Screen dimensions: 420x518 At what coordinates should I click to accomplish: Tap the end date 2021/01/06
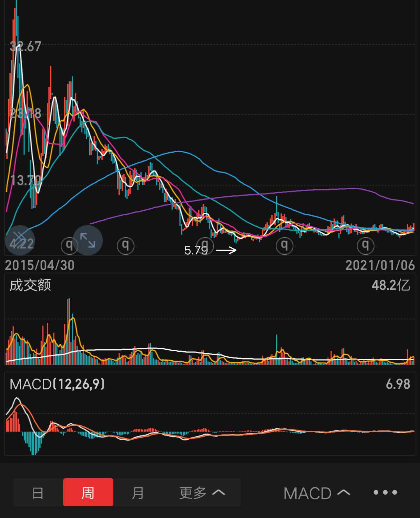pyautogui.click(x=380, y=265)
